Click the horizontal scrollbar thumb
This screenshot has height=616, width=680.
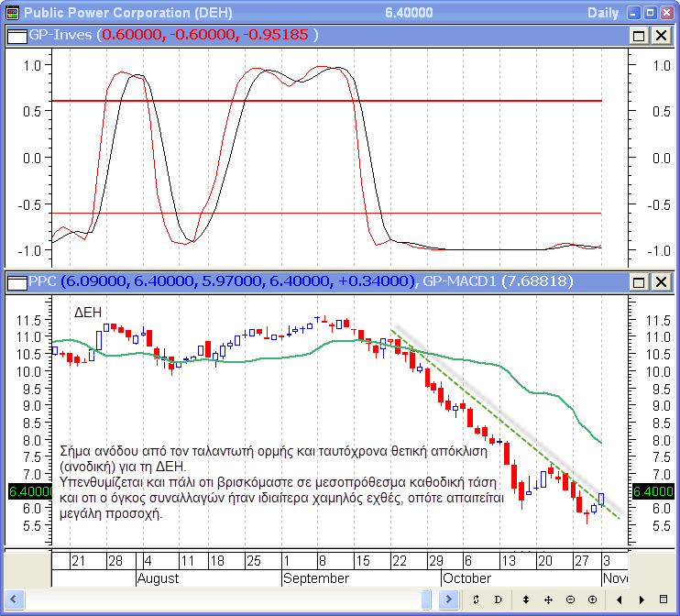tap(426, 599)
